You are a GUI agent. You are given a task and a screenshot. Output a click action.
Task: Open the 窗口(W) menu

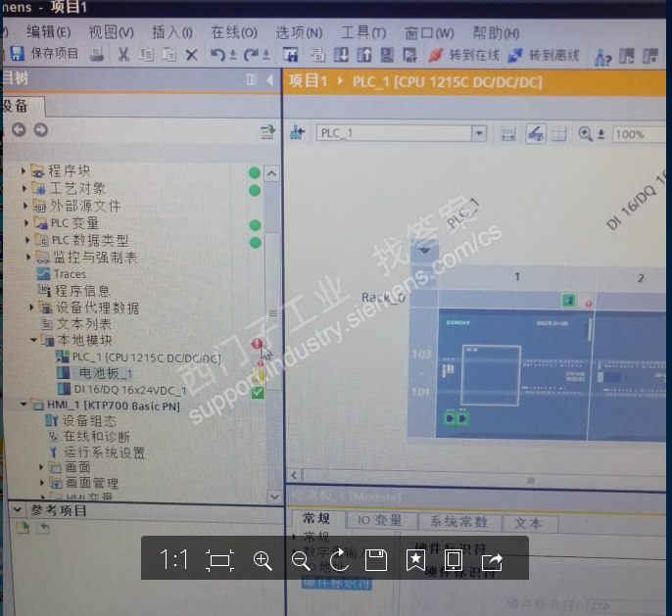point(429,33)
